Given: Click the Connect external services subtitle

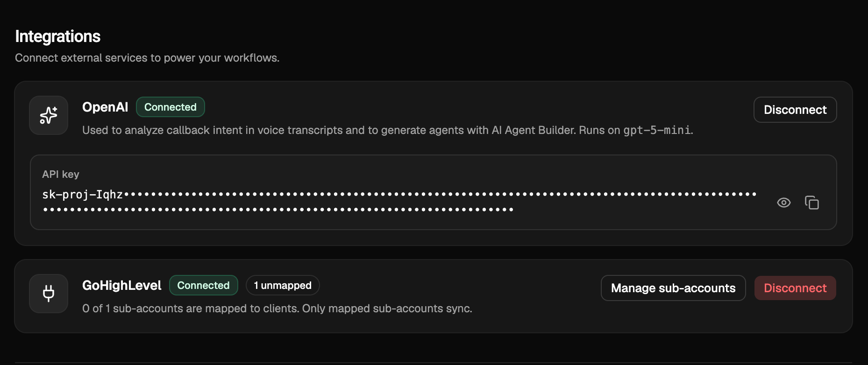Looking at the screenshot, I should coord(147,58).
